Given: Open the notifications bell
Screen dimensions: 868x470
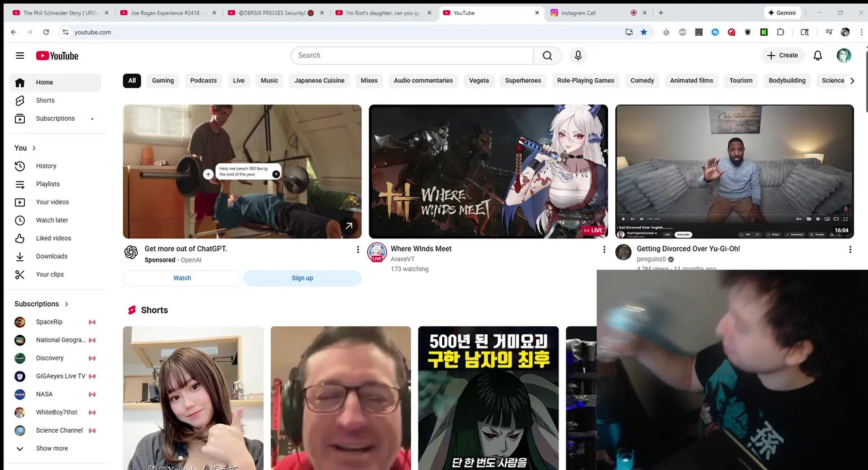Looking at the screenshot, I should point(818,55).
